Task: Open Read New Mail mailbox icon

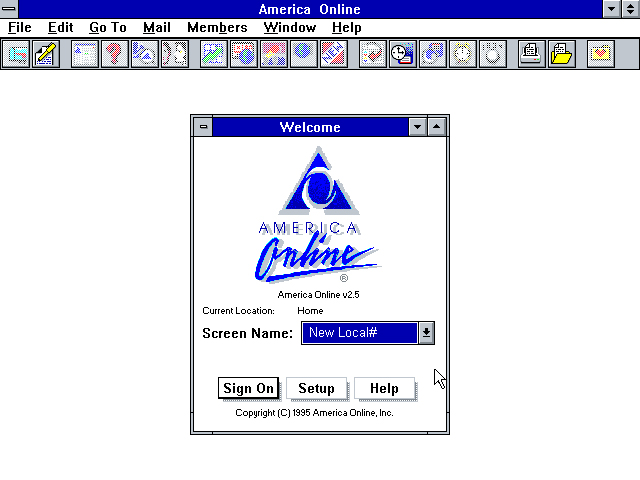Action: pos(16,54)
